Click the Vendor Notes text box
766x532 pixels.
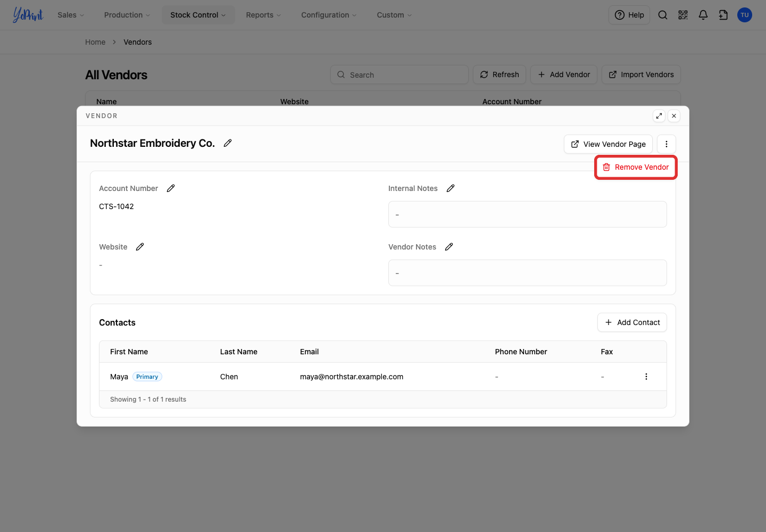[x=528, y=273]
